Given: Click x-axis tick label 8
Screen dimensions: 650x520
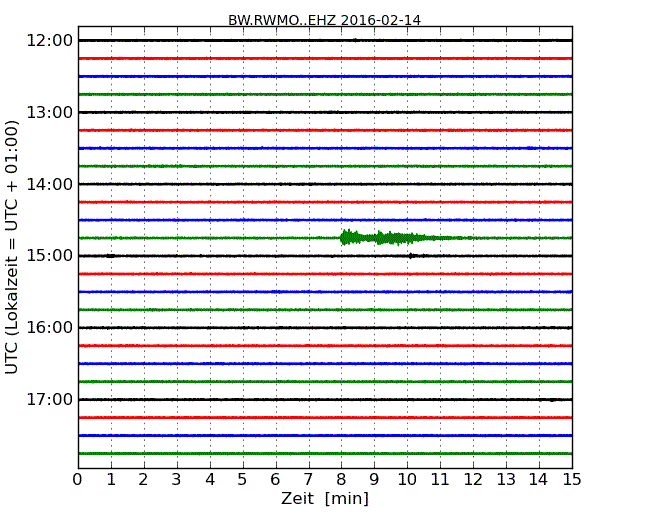Looking at the screenshot, I should click(341, 480).
